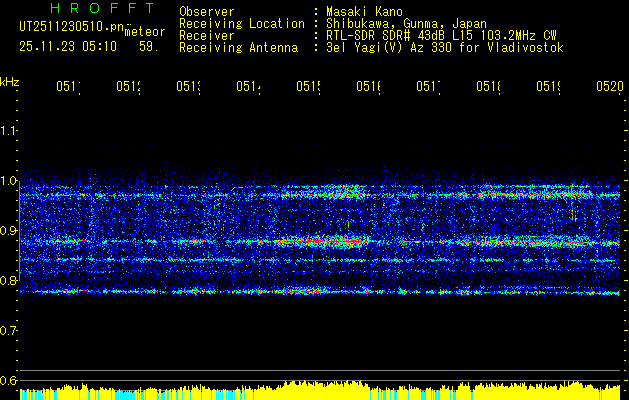Click the 0511 time marker
The image size is (629, 400).
pos(68,86)
